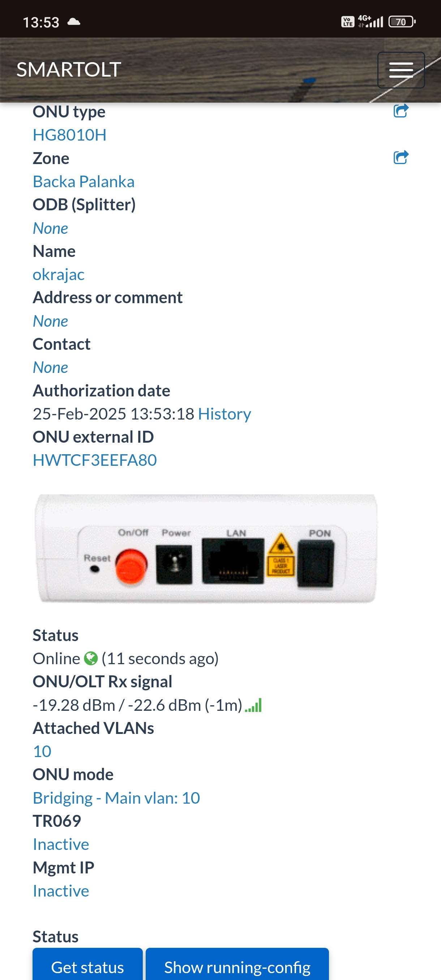Screen dimensions: 441x980
Task: Open the SMARTOLT home title
Action: (x=69, y=70)
